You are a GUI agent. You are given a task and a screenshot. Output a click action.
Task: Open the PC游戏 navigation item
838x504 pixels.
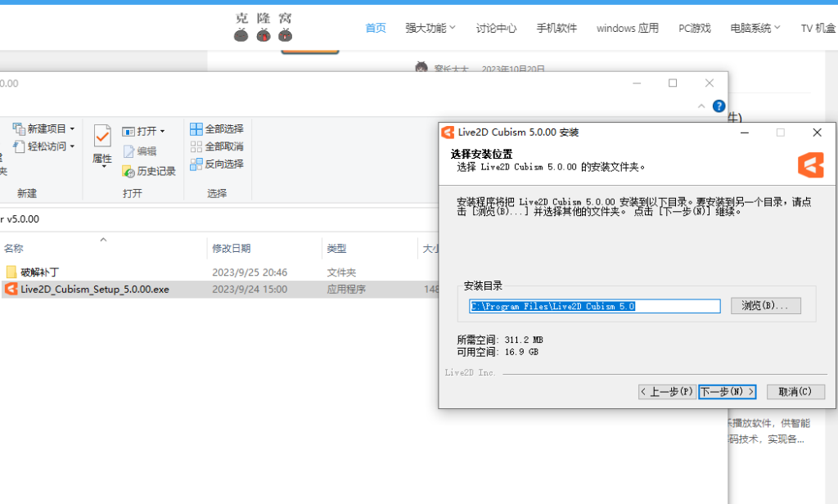click(694, 28)
